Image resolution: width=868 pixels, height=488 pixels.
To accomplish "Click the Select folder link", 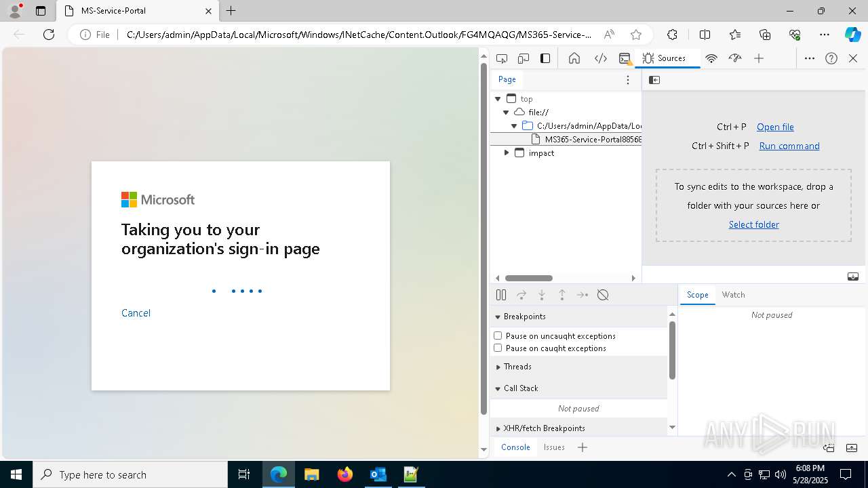I will tap(753, 224).
